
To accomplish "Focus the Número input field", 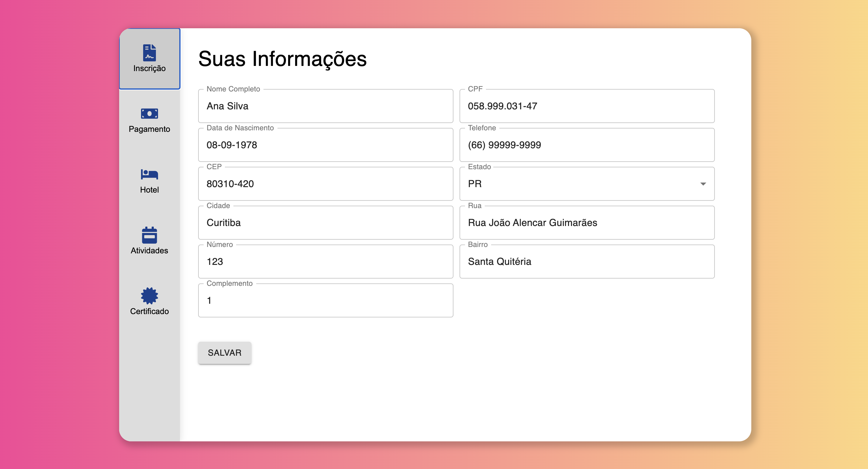I will 325,262.
